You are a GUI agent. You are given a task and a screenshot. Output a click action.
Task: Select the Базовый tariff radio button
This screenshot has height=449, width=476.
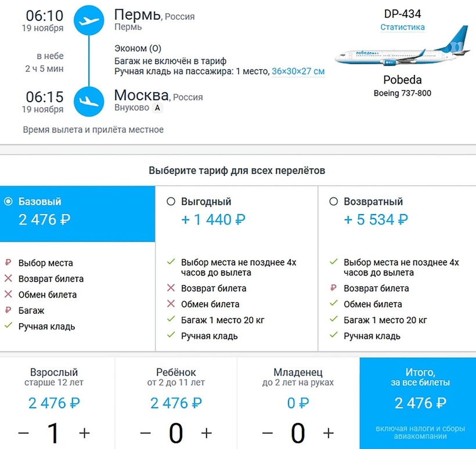click(8, 202)
